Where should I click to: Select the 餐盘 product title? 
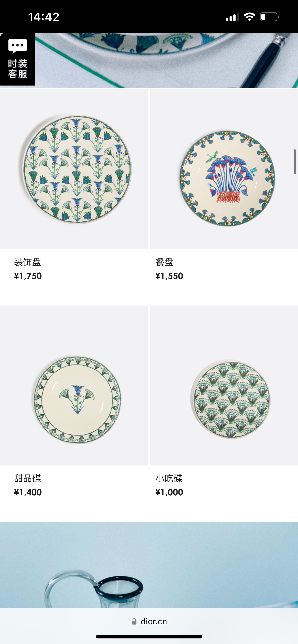coord(164,262)
